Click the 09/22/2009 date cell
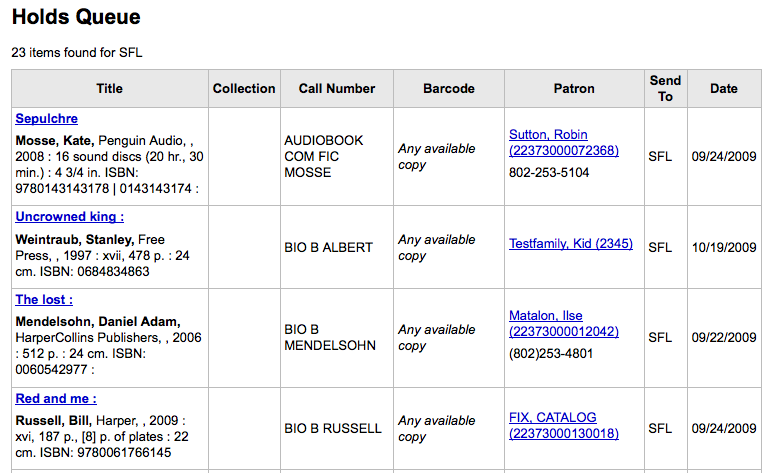The image size is (767, 473). 724,338
